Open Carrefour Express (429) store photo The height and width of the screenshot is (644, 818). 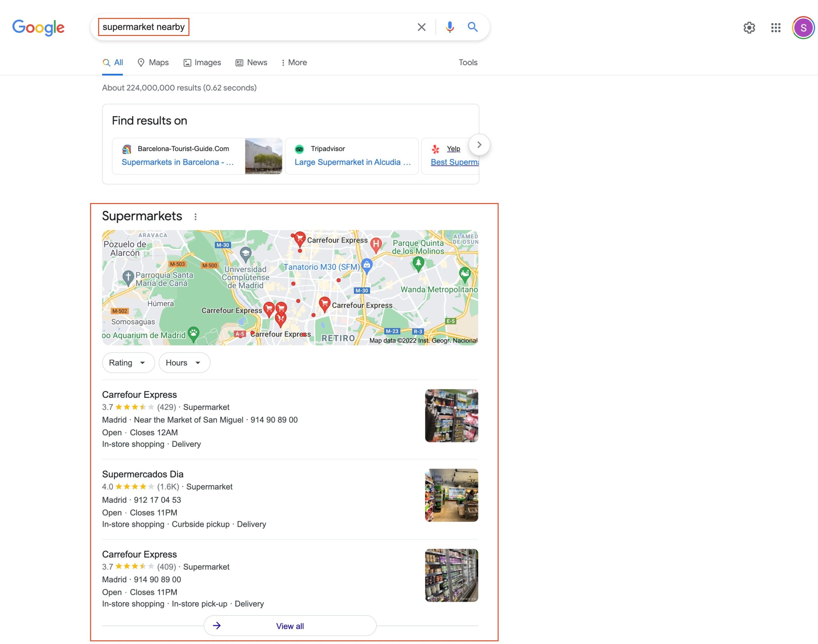pyautogui.click(x=451, y=415)
